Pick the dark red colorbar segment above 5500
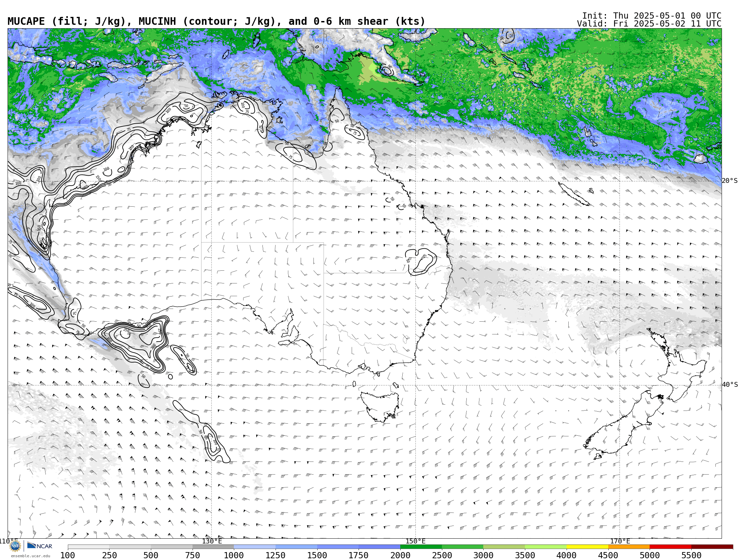The width and height of the screenshot is (744, 560). coord(712,547)
